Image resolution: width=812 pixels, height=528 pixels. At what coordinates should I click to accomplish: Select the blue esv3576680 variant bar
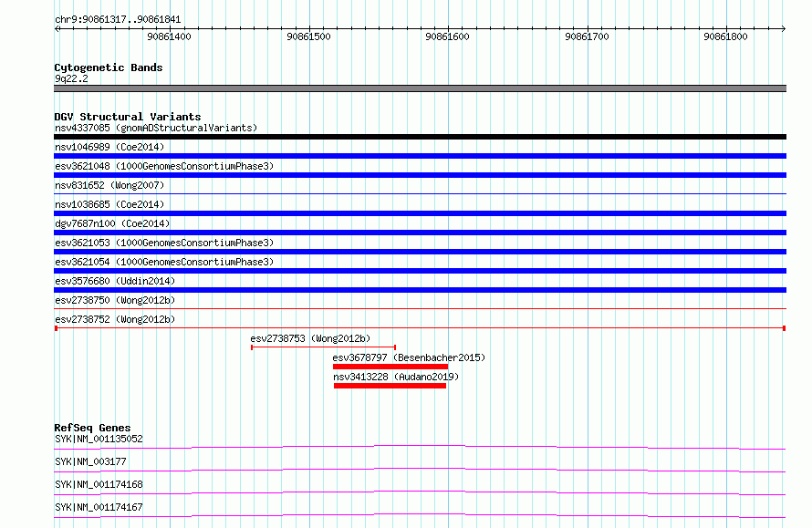420,290
